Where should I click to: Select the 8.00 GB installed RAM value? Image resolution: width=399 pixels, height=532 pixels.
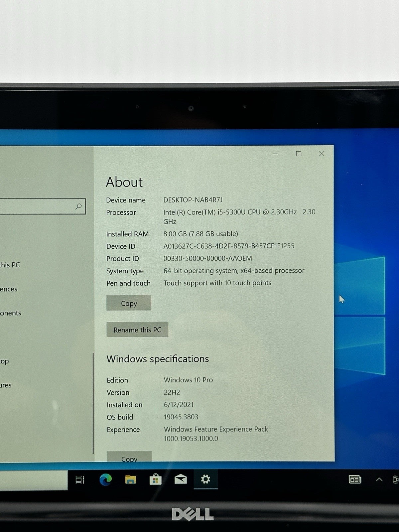coord(200,234)
